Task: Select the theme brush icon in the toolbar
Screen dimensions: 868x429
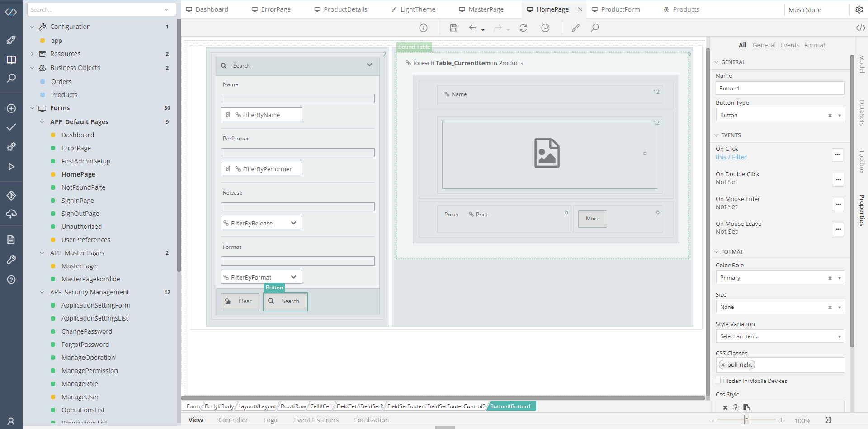Action: click(x=576, y=28)
